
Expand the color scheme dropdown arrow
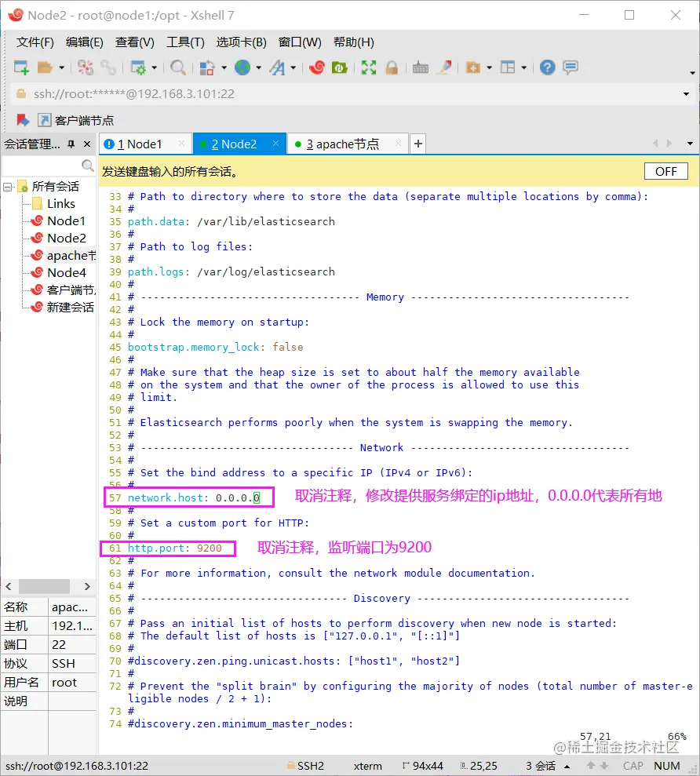(x=224, y=67)
